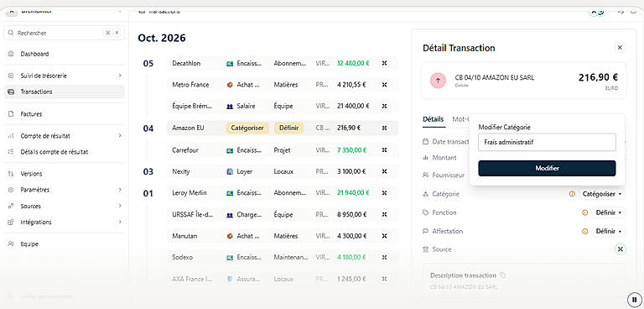Click the Paramètres gear icon
The image size is (644, 309).
click(x=11, y=190)
